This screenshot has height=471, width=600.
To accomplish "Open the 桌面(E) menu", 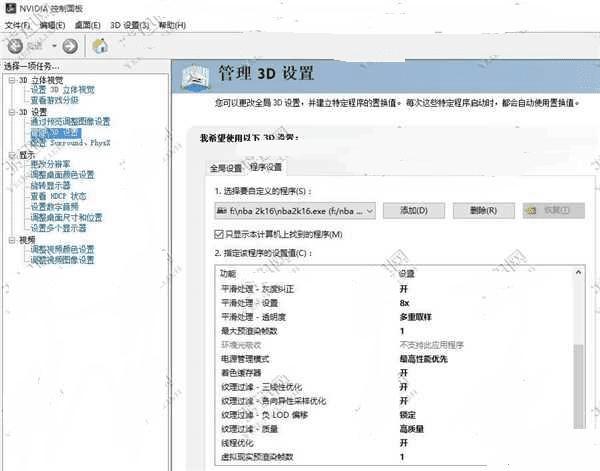I will [x=87, y=25].
